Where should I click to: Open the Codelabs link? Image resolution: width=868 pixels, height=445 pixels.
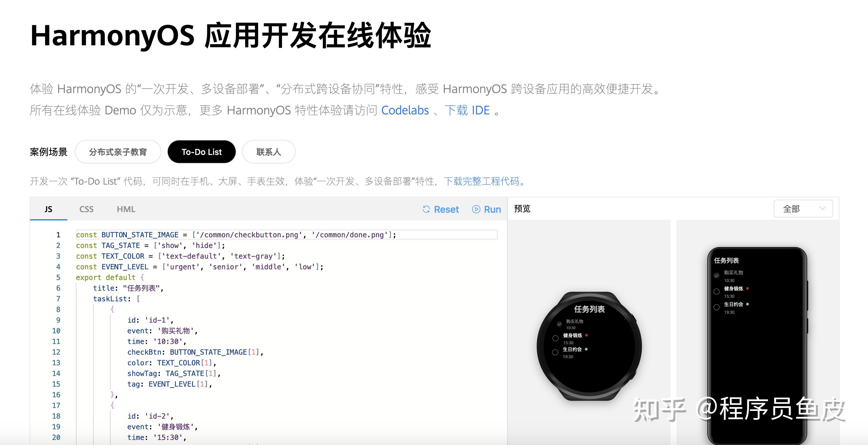(405, 110)
